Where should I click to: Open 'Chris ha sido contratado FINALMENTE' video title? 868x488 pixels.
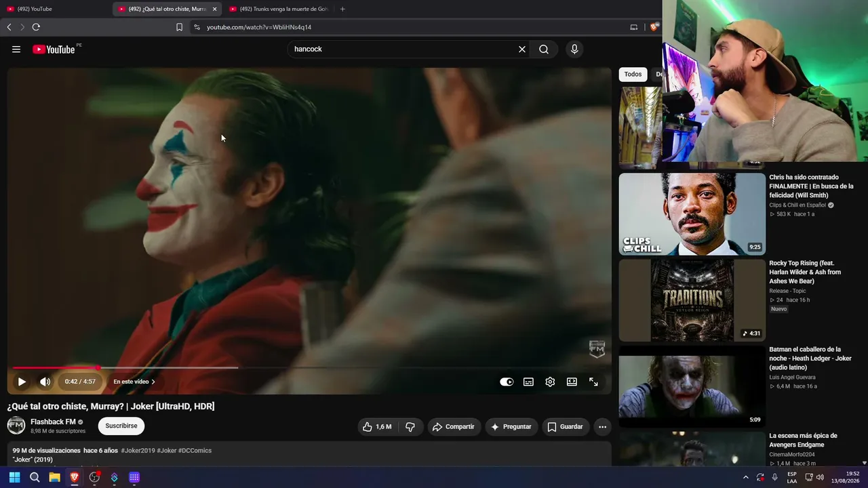click(x=811, y=186)
